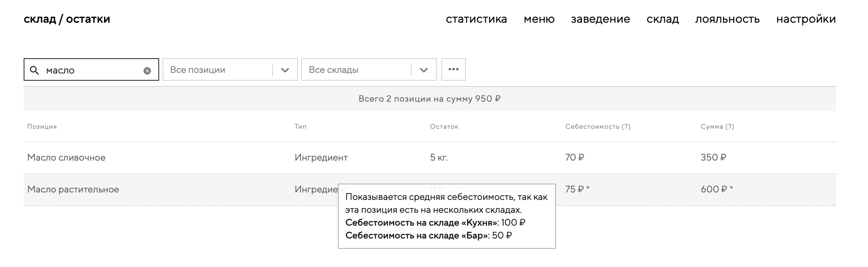Open the three-dots more options button
The width and height of the screenshot is (868, 267).
(453, 69)
